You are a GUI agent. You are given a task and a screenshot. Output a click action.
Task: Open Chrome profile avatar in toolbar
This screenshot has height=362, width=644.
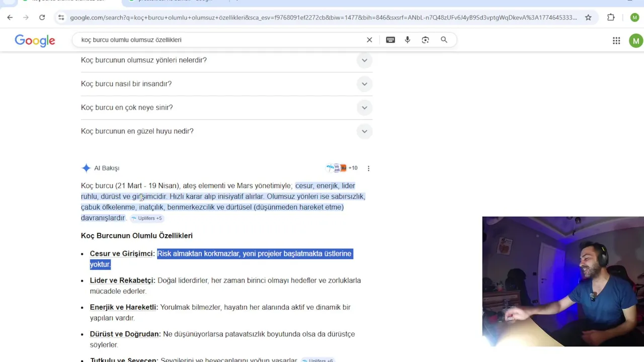[x=634, y=18]
